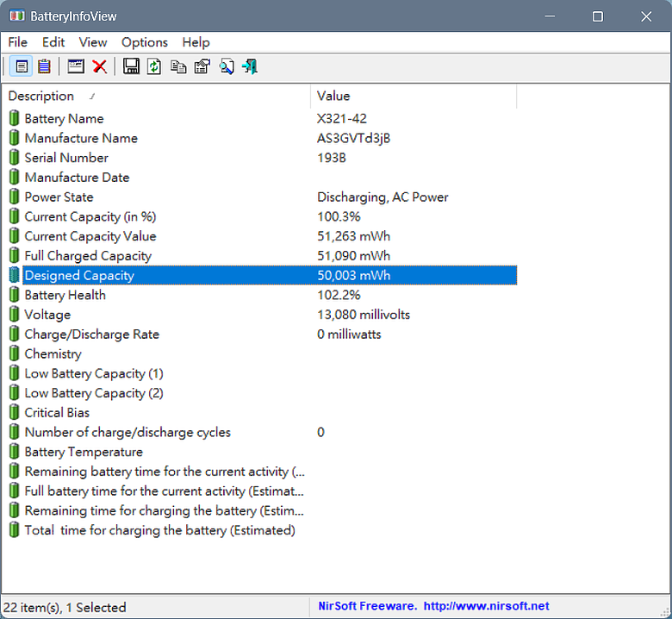Click the 13,080 millivolts value
672x619 pixels.
(364, 315)
